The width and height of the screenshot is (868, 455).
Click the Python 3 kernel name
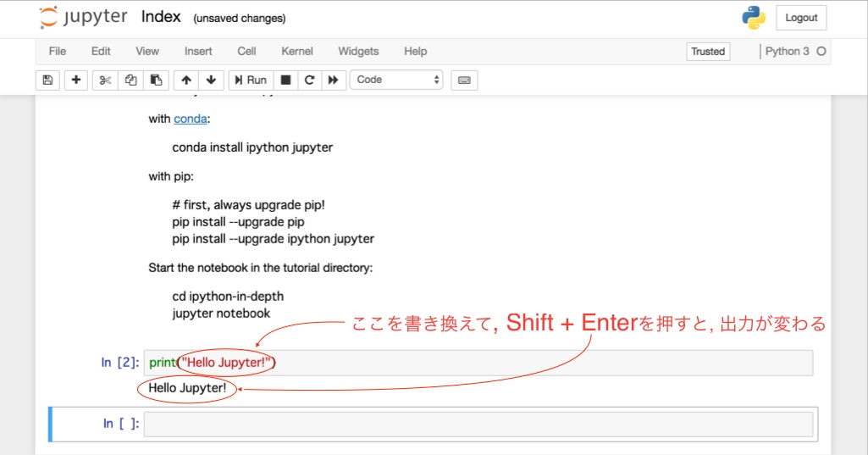(788, 51)
